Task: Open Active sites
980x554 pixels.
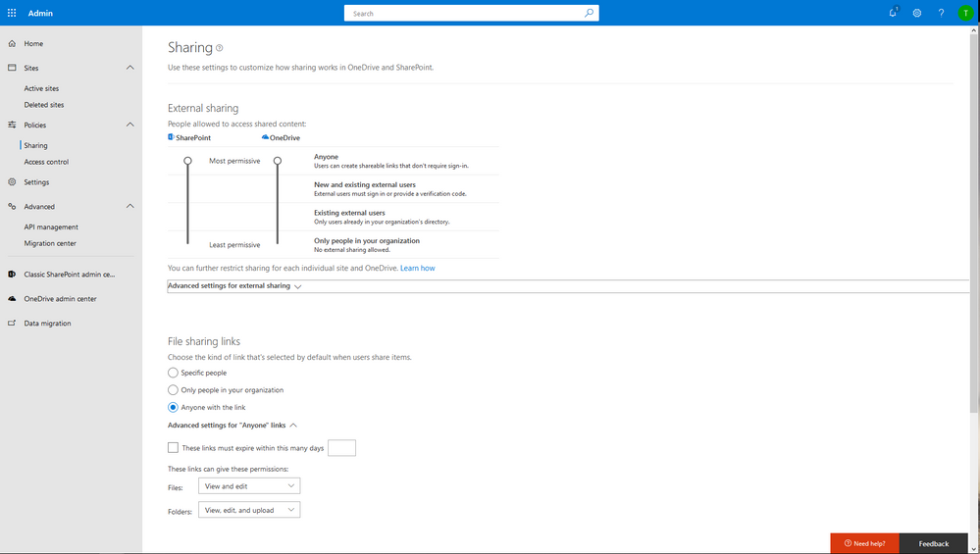Action: point(41,88)
